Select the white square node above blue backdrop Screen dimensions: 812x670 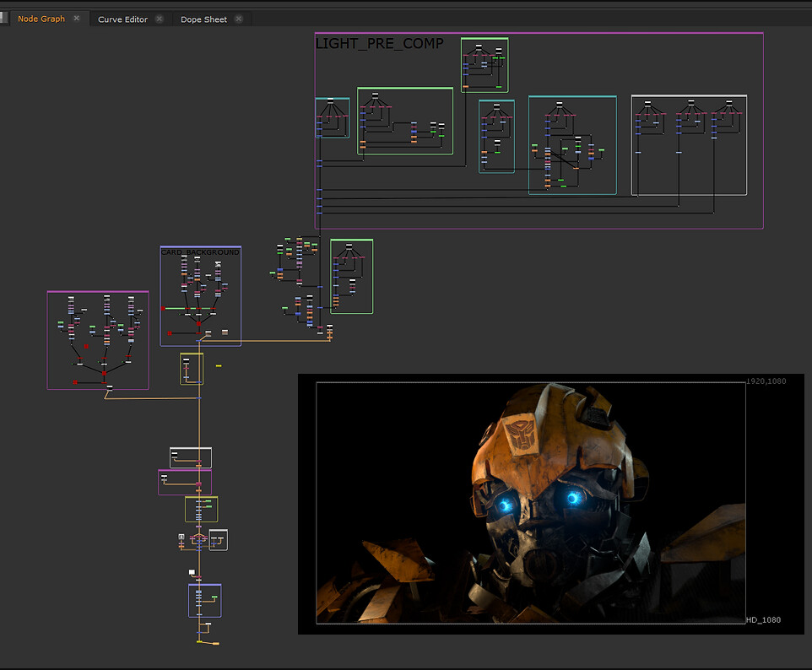point(192,572)
